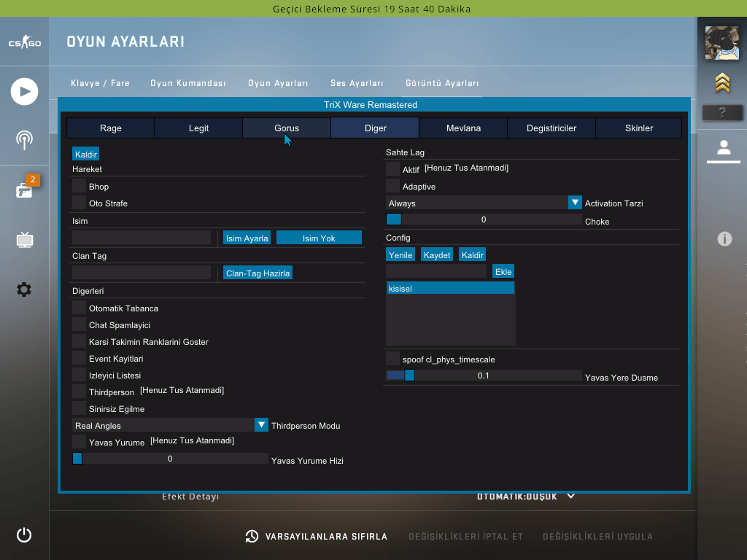Viewport: 747px width, 560px height.
Task: Expand the Otomatik:Düşük dropdown chevron
Action: tap(570, 496)
